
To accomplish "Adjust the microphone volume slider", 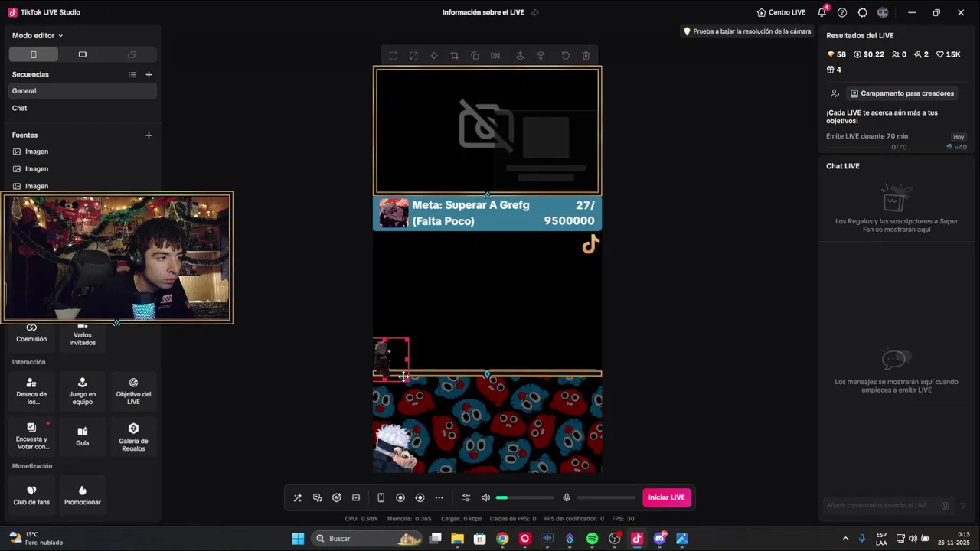I will 606,497.
